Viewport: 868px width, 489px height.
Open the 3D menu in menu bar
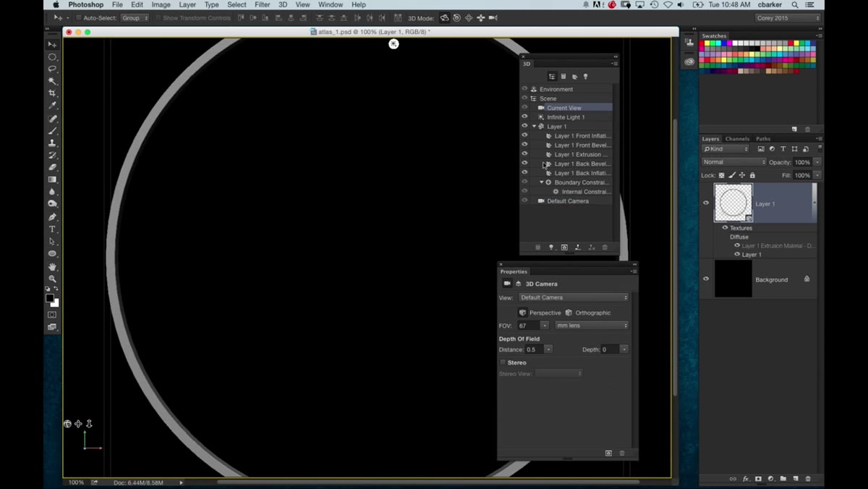tap(283, 5)
